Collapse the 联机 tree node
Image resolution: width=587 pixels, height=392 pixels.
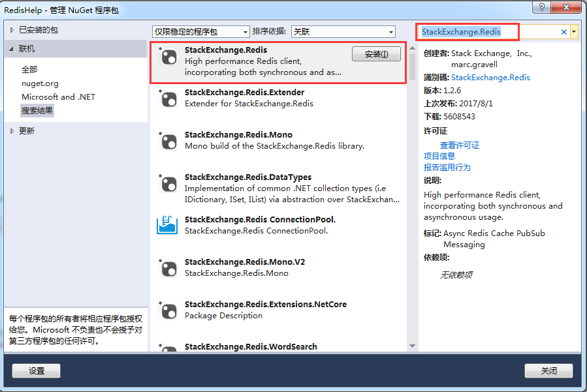click(x=11, y=49)
